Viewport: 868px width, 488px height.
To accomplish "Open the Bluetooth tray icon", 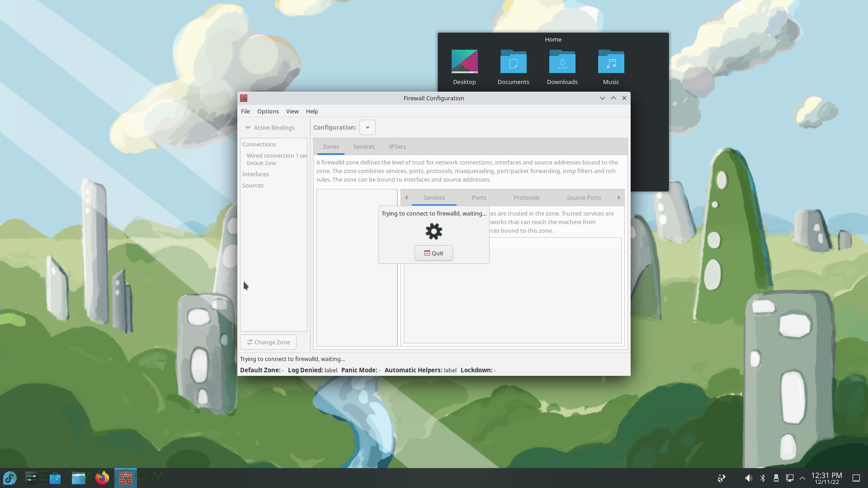I will pyautogui.click(x=763, y=478).
